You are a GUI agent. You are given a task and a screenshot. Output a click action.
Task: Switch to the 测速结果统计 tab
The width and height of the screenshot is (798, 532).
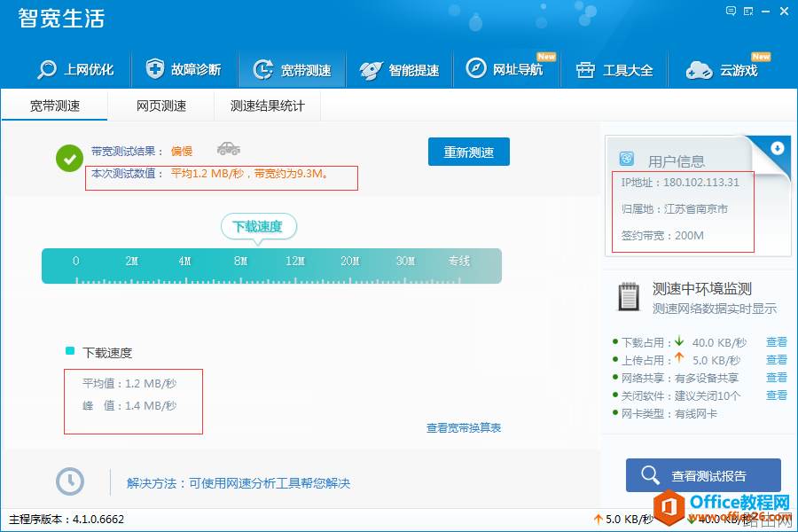(x=267, y=106)
